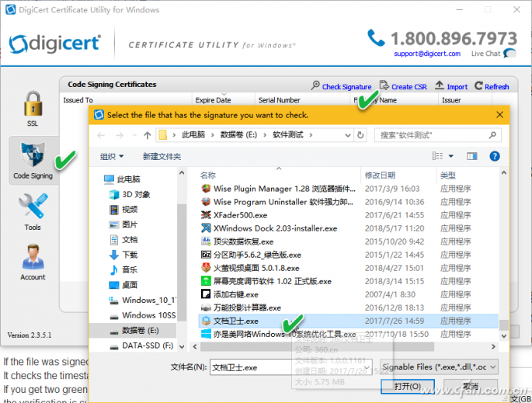Expand the Signable Files type dropdown
Viewport: 532px width, 403px height.
pos(439,367)
